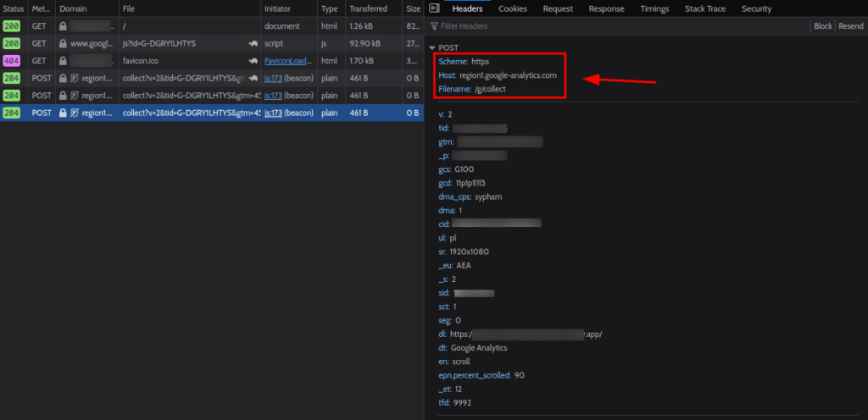Image resolution: width=868 pixels, height=420 pixels.
Task: Collapse the POST section triangle
Action: 432,48
